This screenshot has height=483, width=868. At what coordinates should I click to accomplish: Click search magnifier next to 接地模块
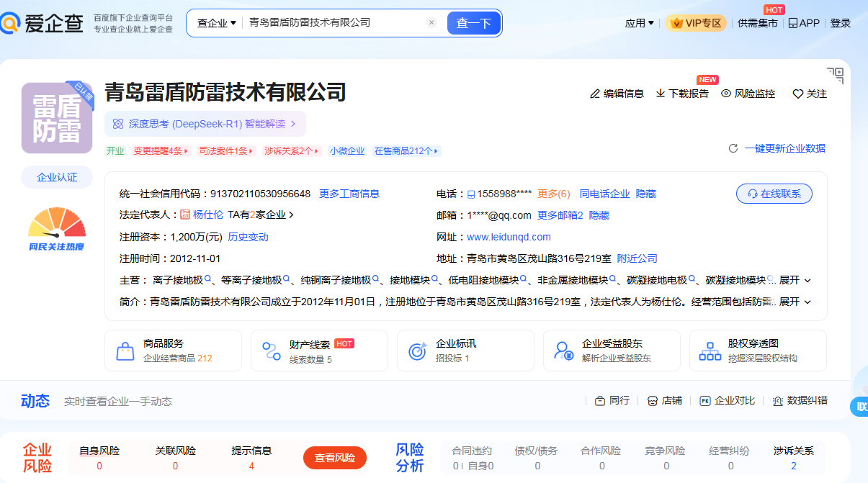coord(434,279)
